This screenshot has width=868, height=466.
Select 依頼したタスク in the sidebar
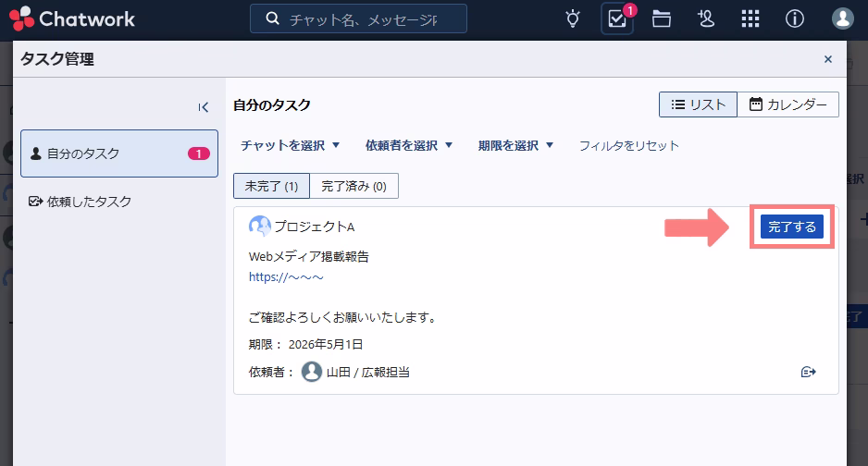pyautogui.click(x=81, y=202)
